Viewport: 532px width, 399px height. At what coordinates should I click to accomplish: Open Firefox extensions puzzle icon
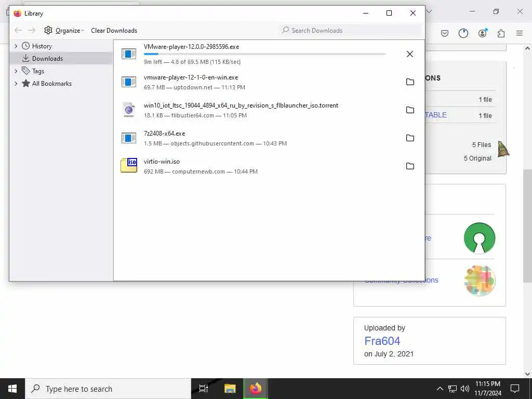tap(501, 33)
